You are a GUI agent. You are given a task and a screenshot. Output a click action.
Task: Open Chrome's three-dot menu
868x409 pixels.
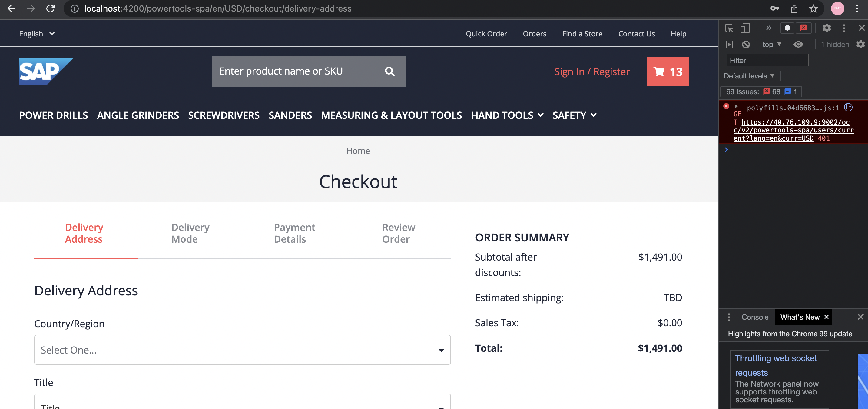tap(857, 9)
